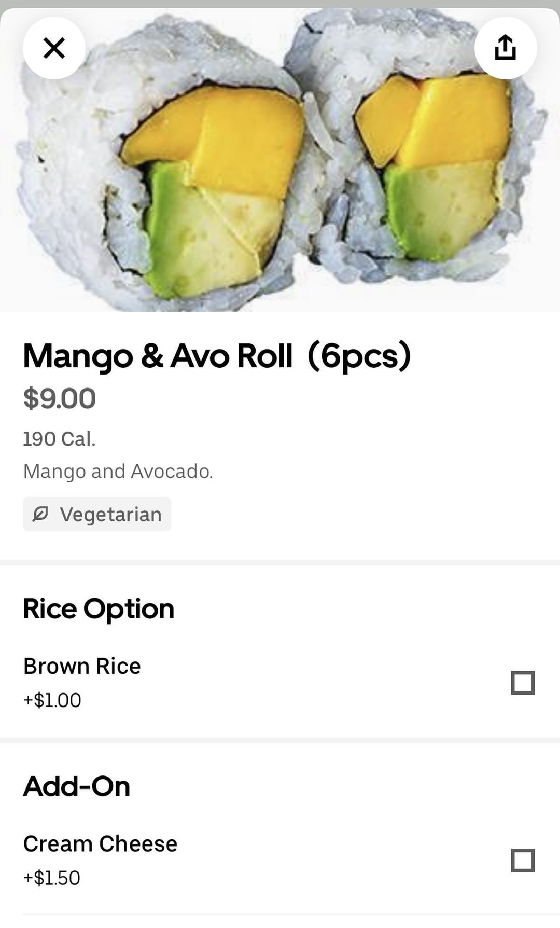This screenshot has width=560, height=928.
Task: Tap the Rice Option section header
Action: pyautogui.click(x=99, y=608)
